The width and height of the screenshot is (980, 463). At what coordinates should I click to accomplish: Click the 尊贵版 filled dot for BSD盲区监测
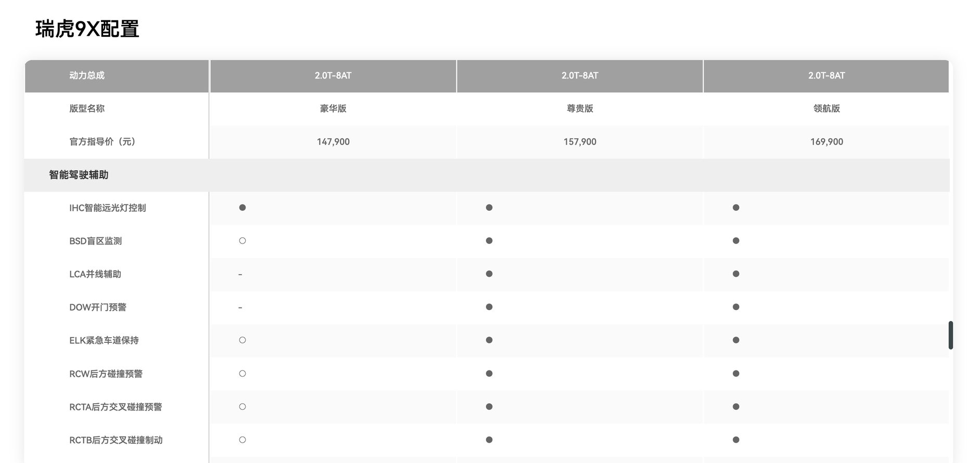pyautogui.click(x=489, y=241)
